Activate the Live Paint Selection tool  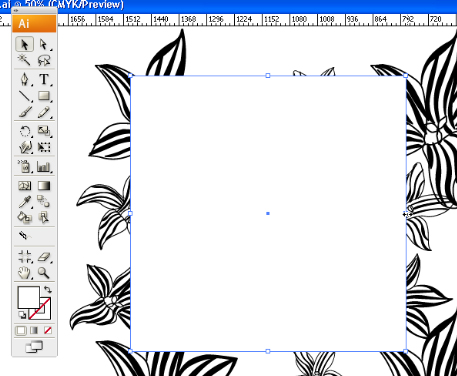coord(44,218)
